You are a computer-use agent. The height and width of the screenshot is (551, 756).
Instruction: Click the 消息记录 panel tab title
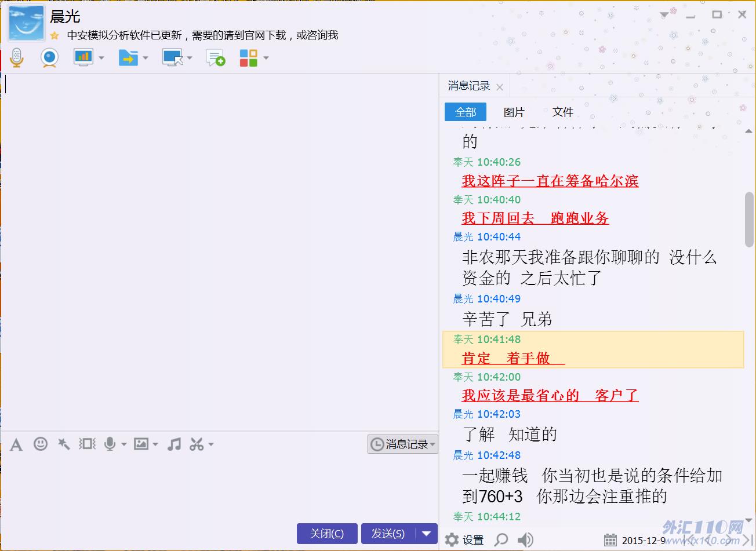pos(469,86)
